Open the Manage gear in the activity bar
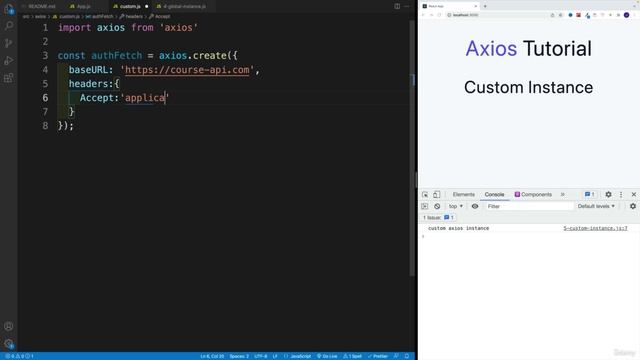Viewport: 640px width, 360px height. pos(9,344)
